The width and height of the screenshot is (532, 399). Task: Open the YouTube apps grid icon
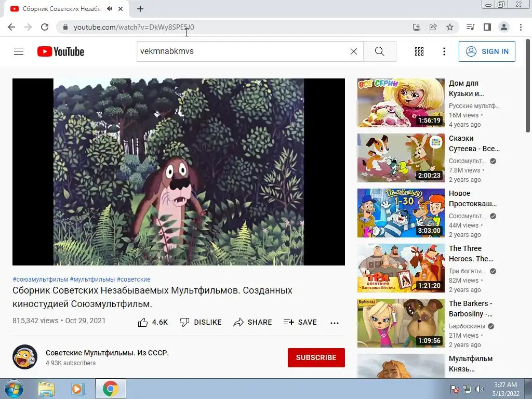pos(419,51)
